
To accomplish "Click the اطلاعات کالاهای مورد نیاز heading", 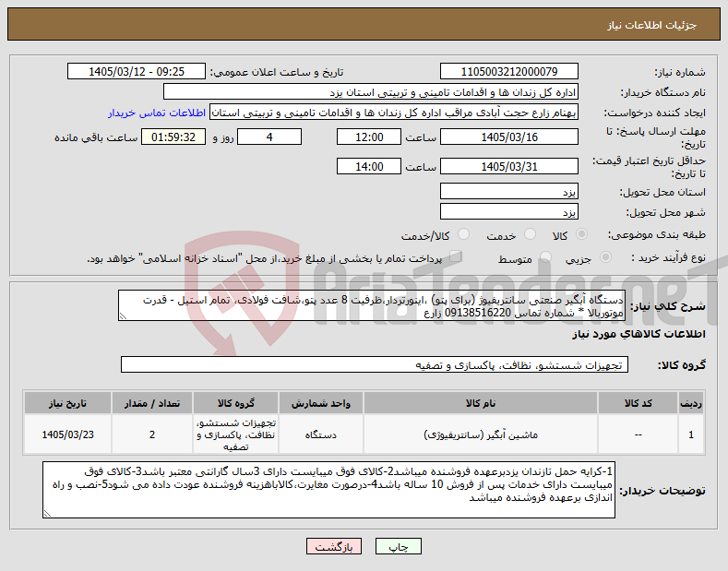I will tap(638, 334).
